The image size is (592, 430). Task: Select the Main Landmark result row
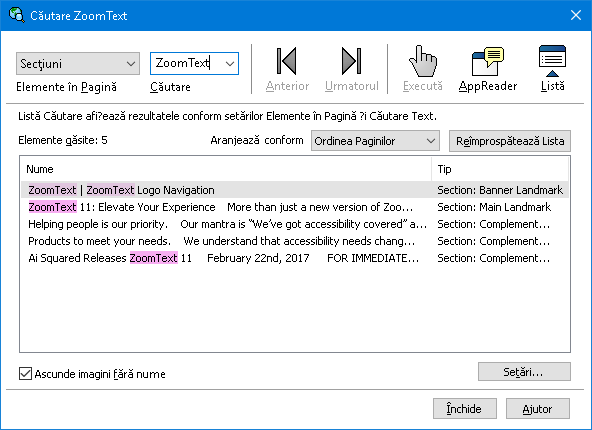pyautogui.click(x=294, y=207)
